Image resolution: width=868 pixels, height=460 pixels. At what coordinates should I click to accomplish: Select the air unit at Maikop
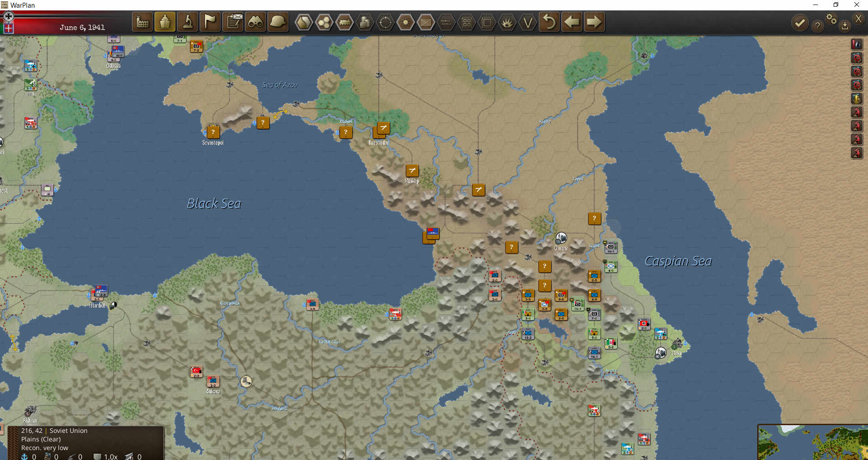(412, 171)
